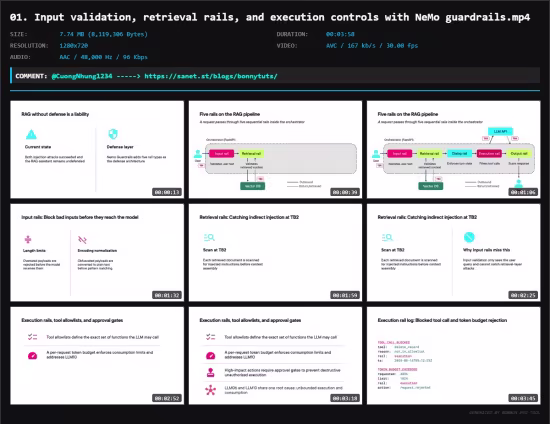Click the AAC / 48,000 Hz audio value
This screenshot has width=550, height=424.
click(103, 57)
